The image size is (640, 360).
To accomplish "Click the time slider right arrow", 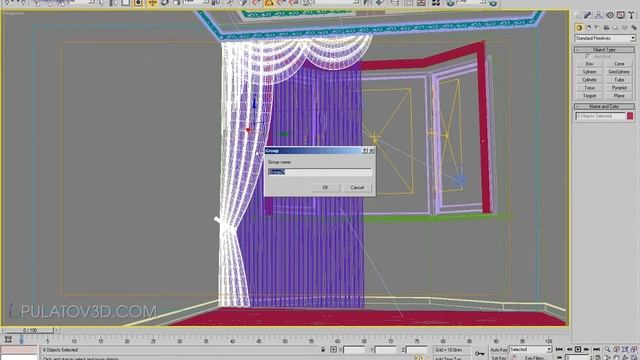I will [x=56, y=330].
